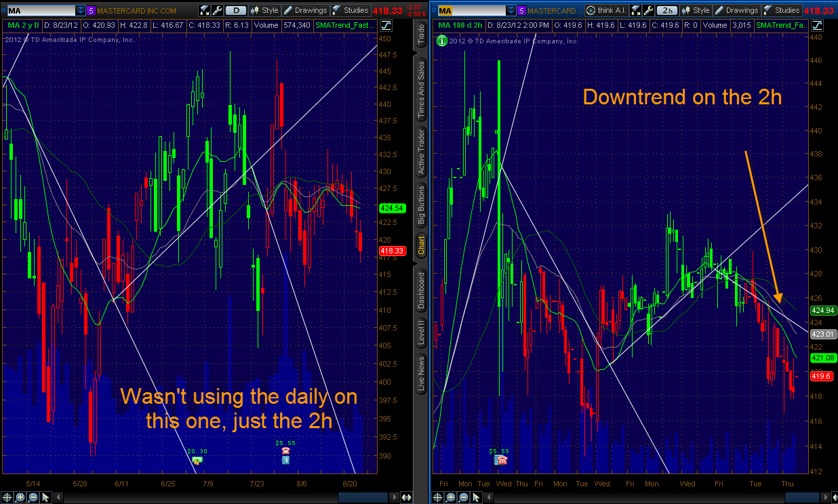Viewport: 838px width, 504px height.
Task: Click the zoom in icon in right chart bottom
Action: point(452,497)
